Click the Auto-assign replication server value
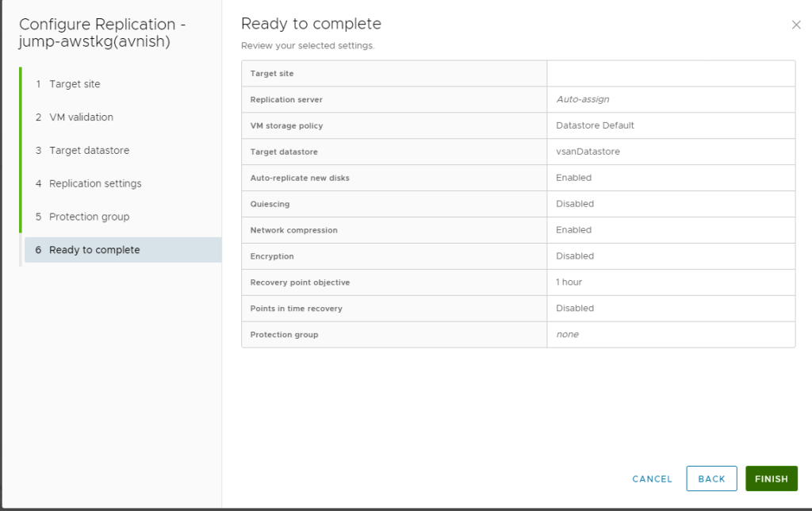The width and height of the screenshot is (812, 511). 582,100
